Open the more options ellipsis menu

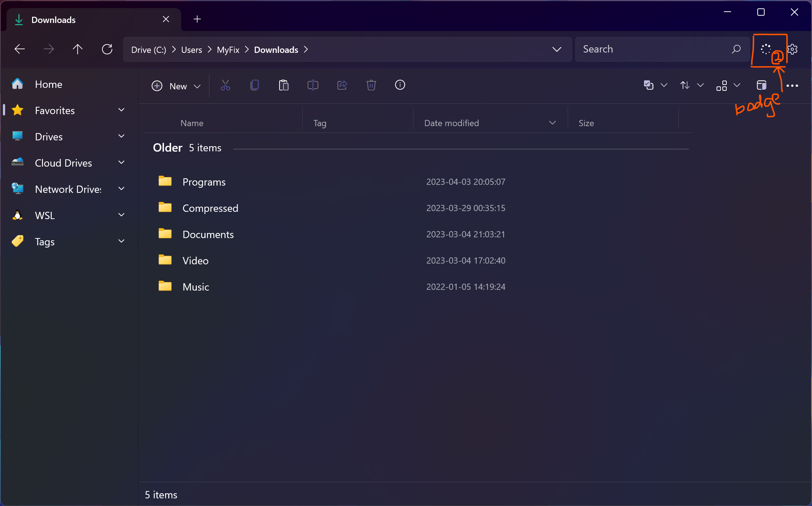click(792, 85)
